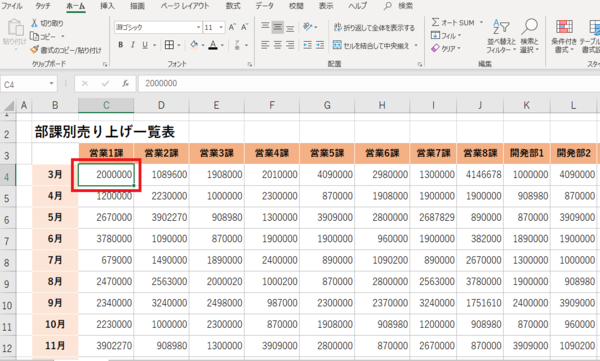Open the font name dropdown
Viewport: 600px width, 361px height.
click(x=198, y=27)
